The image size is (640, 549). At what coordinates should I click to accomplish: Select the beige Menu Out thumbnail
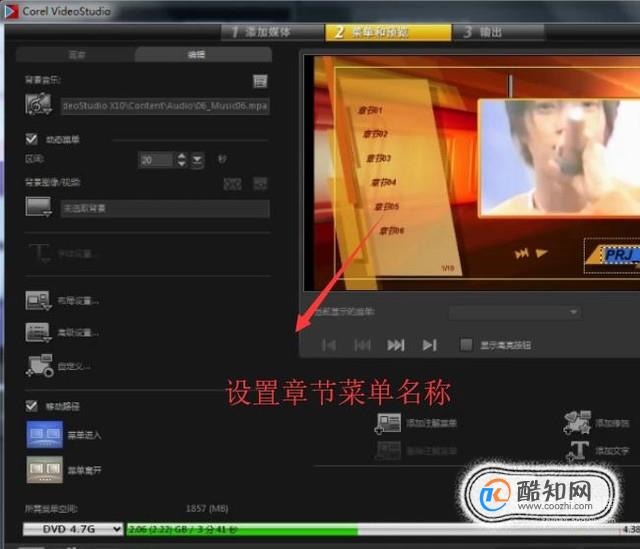coord(45,469)
